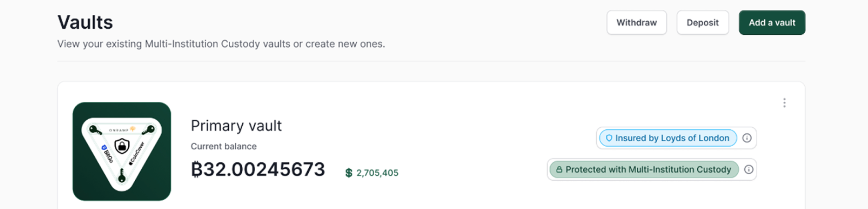
Task: Click the USD value 2,705,405
Action: click(377, 173)
